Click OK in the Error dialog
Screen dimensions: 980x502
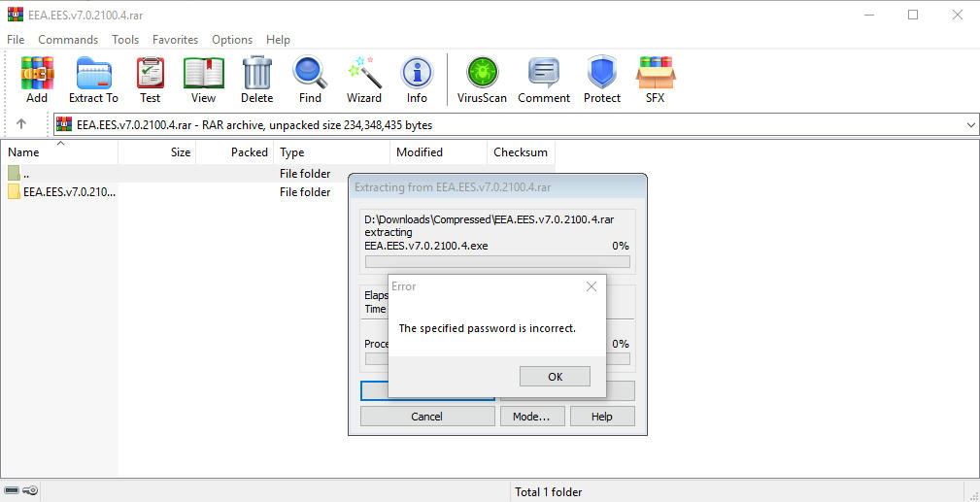pos(555,377)
